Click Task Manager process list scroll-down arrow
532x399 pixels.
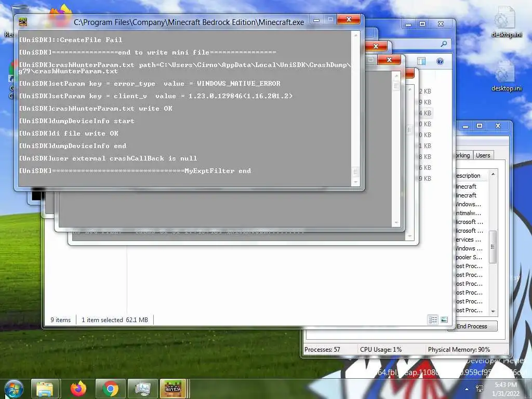click(494, 311)
